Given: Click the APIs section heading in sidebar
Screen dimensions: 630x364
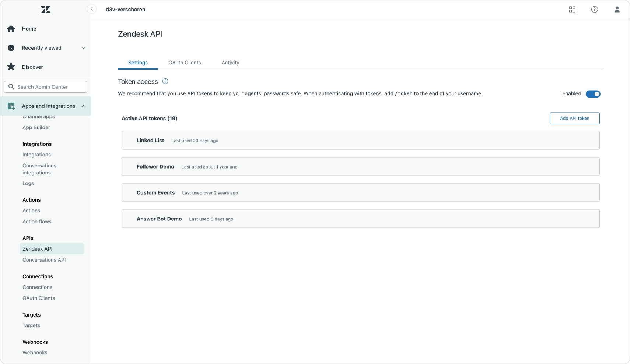Looking at the screenshot, I should [28, 238].
